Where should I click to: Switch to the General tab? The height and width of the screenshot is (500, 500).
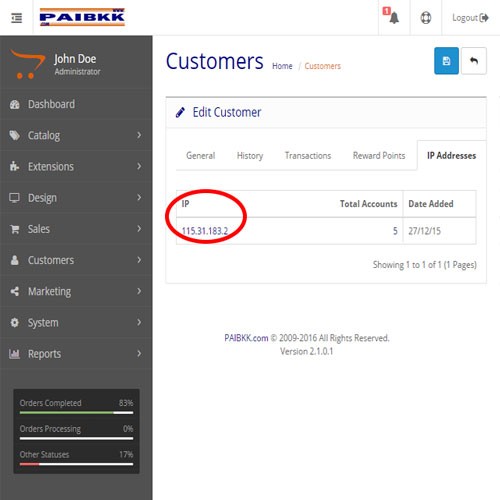[200, 156]
